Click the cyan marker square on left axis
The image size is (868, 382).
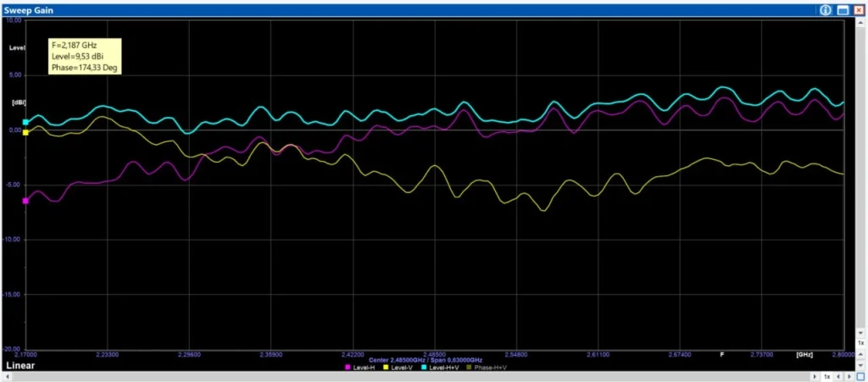click(25, 122)
